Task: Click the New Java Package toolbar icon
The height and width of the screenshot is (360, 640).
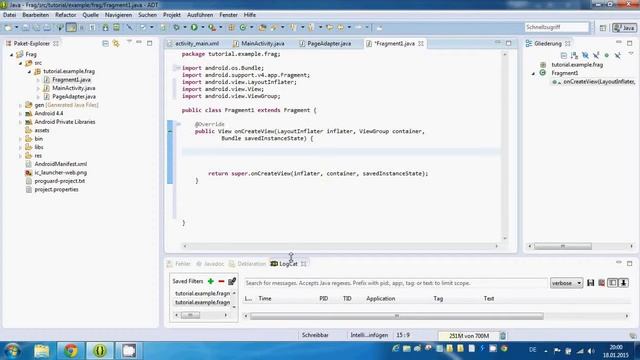Action: pos(232,27)
